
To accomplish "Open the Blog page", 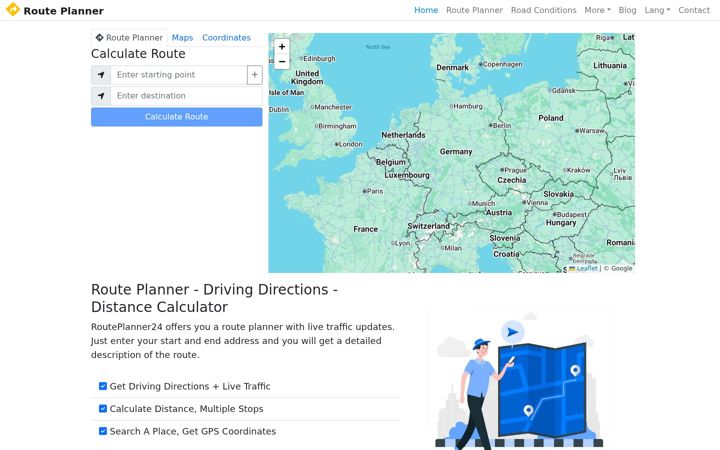I will click(x=627, y=10).
